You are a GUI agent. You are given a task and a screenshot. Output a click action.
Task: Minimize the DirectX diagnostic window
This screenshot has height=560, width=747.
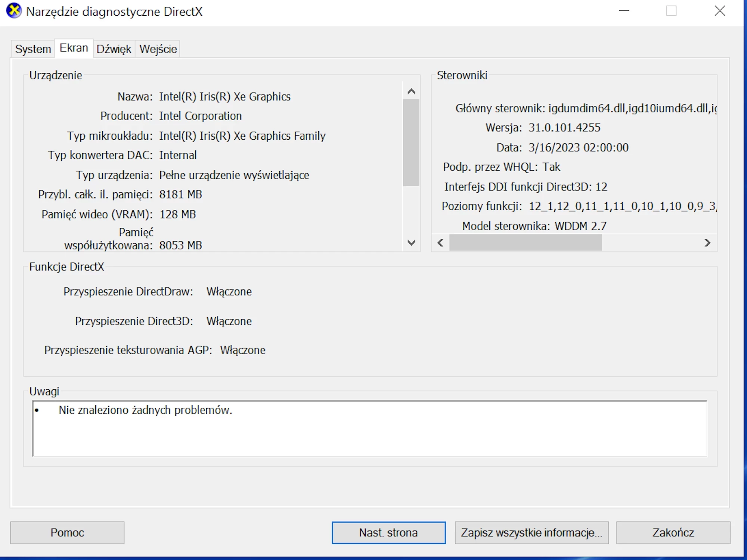click(x=624, y=11)
